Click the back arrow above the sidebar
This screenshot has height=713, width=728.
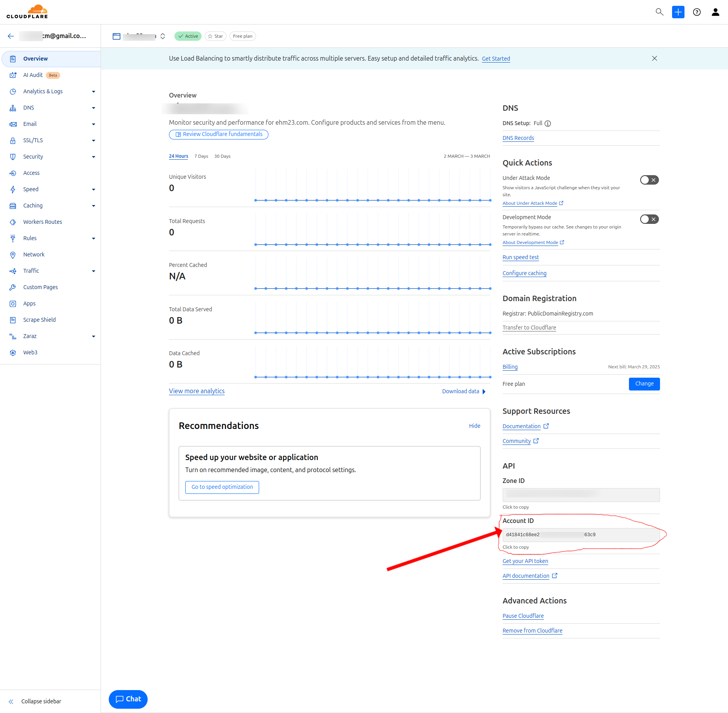(10, 36)
